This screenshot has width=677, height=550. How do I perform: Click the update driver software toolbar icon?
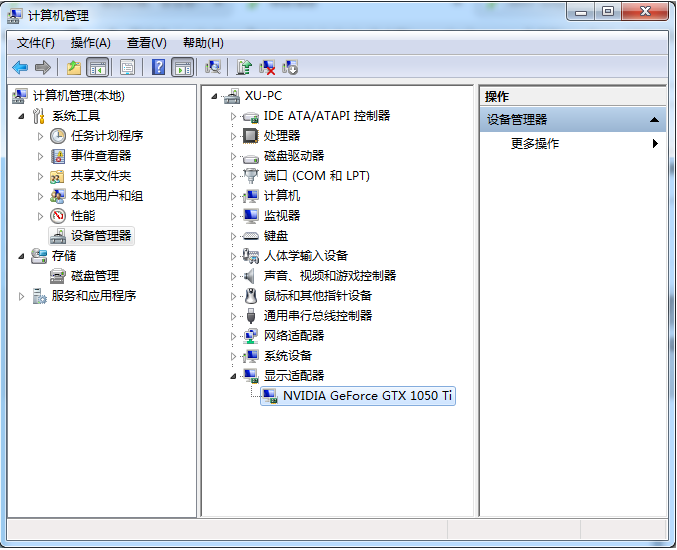click(244, 67)
